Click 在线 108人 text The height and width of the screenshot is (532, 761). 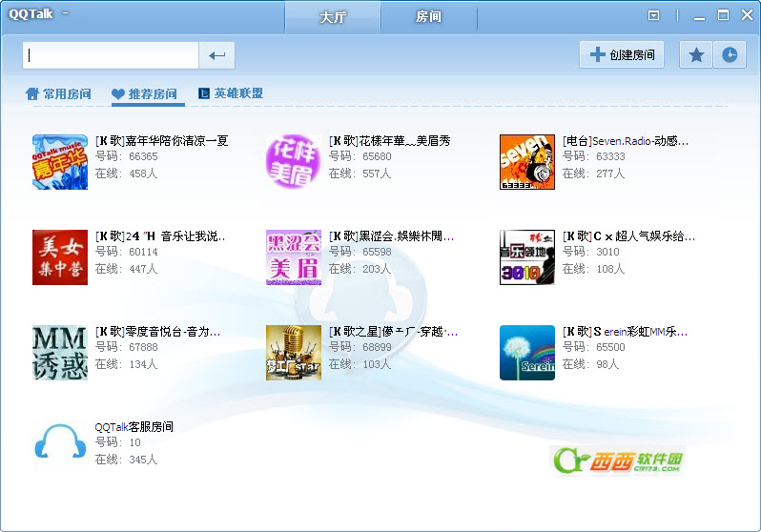tap(593, 269)
